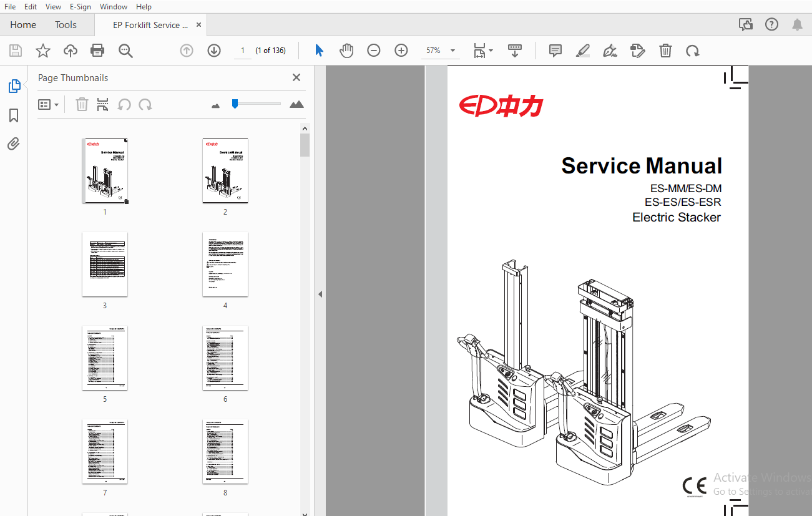Viewport: 812px width, 516px height.
Task: Click the ES-MM/ES-DM model text
Action: pyautogui.click(x=685, y=188)
